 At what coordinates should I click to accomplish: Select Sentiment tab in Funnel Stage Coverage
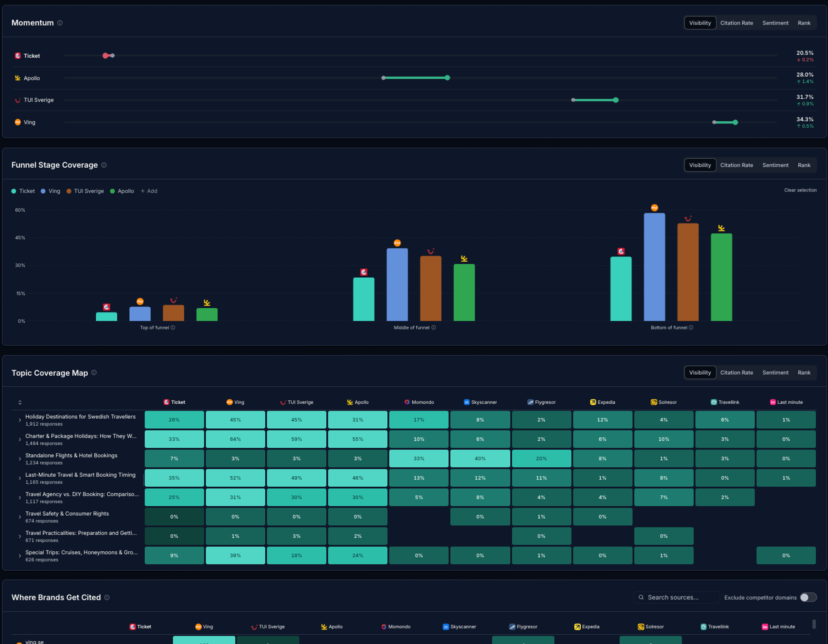point(775,165)
